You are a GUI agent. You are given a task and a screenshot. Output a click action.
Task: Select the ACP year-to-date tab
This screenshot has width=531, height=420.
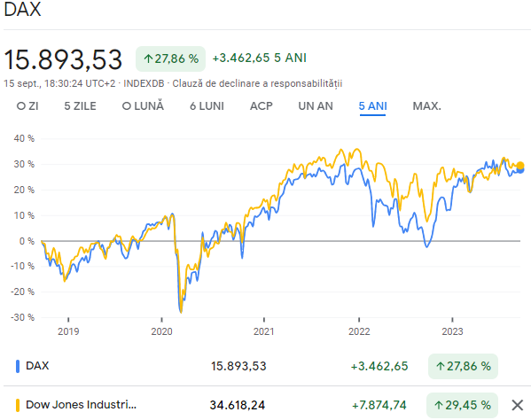pyautogui.click(x=262, y=106)
